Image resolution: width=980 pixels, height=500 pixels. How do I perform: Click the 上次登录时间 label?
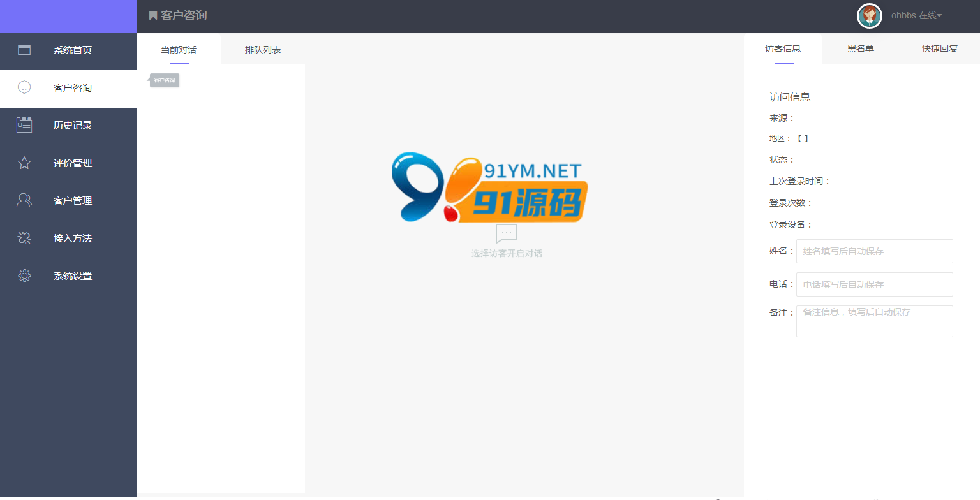point(800,181)
